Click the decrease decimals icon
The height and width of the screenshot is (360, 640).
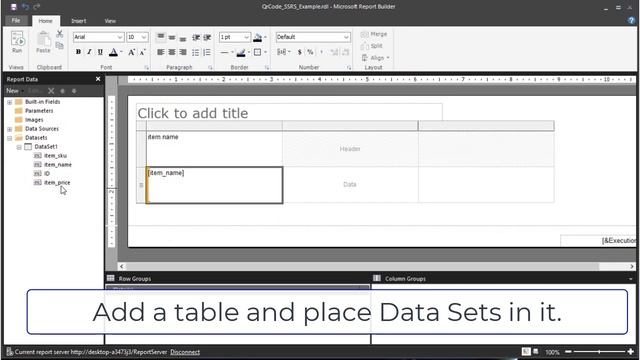[x=345, y=52]
